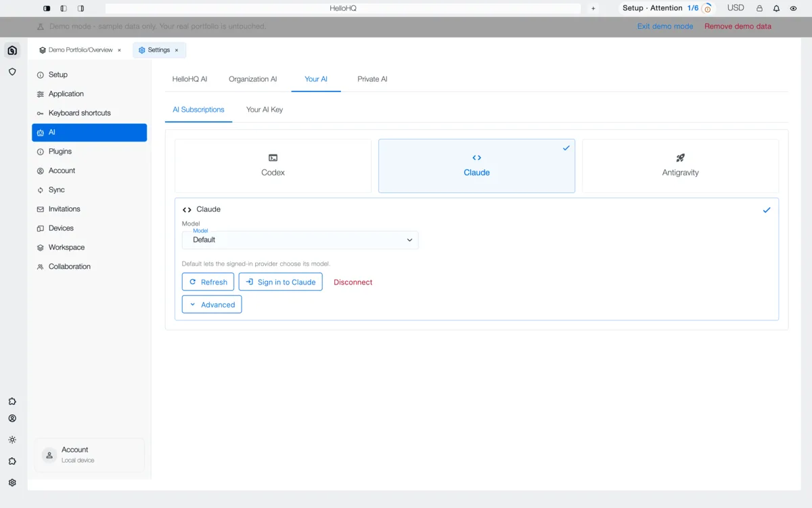Click the lock icon in top bar
The image size is (812, 508).
[x=759, y=8]
